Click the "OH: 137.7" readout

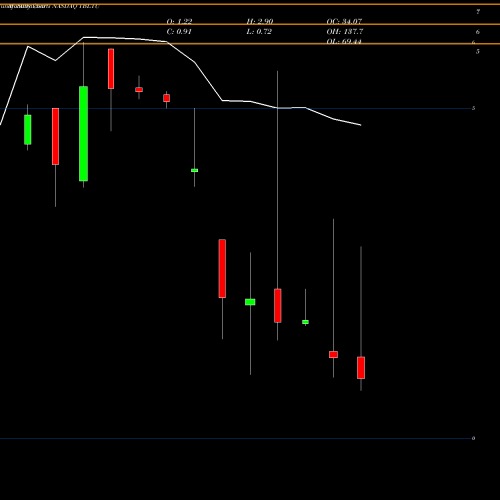click(345, 31)
